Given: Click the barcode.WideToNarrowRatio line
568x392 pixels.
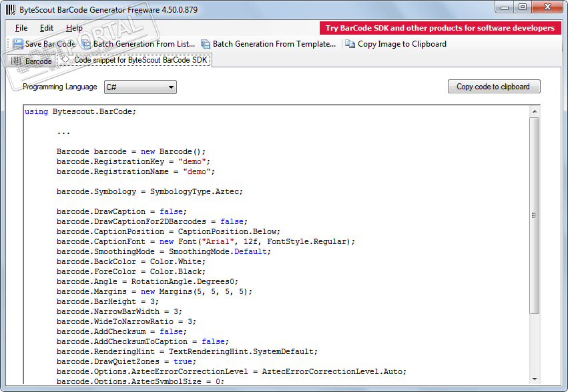Looking at the screenshot, I should tap(126, 321).
